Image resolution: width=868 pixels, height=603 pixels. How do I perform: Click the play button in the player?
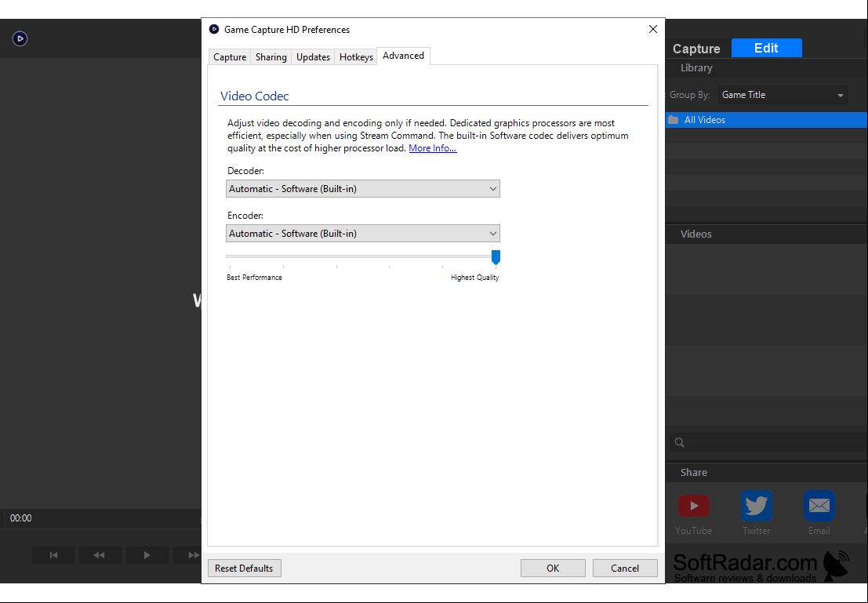pos(147,555)
